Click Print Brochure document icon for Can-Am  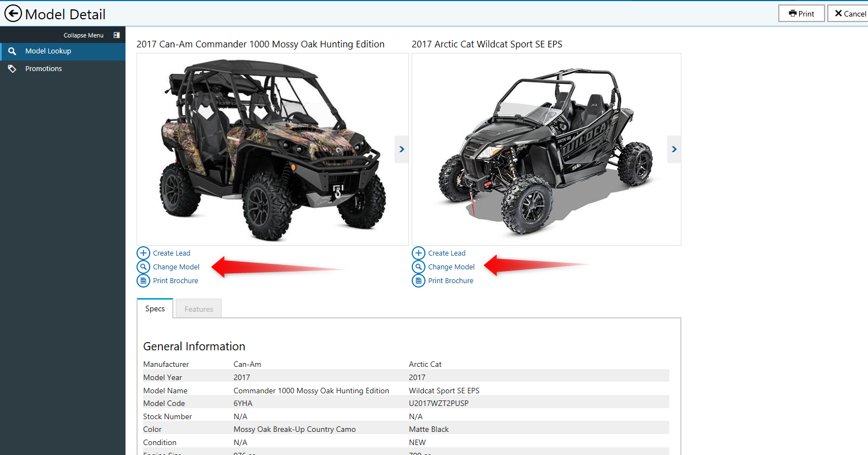click(143, 280)
